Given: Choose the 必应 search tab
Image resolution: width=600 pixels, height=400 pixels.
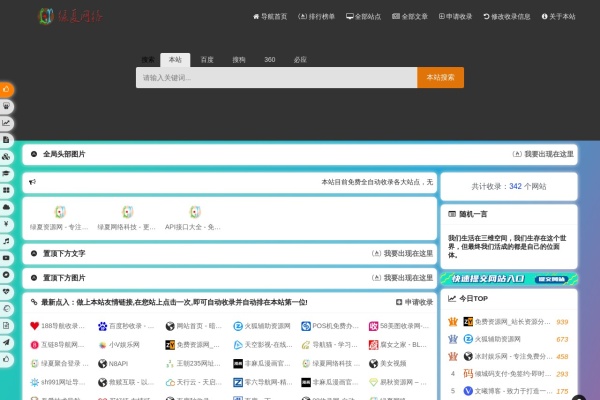Looking at the screenshot, I should (300, 60).
